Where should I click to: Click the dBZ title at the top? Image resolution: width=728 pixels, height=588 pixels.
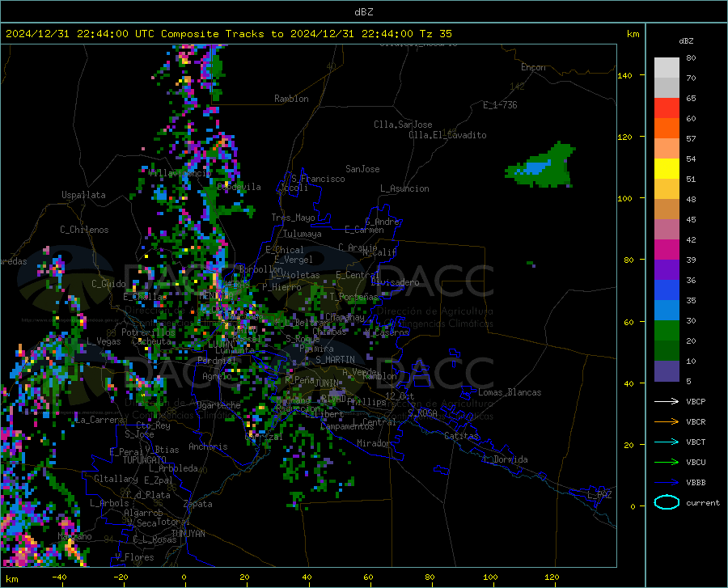click(x=363, y=12)
